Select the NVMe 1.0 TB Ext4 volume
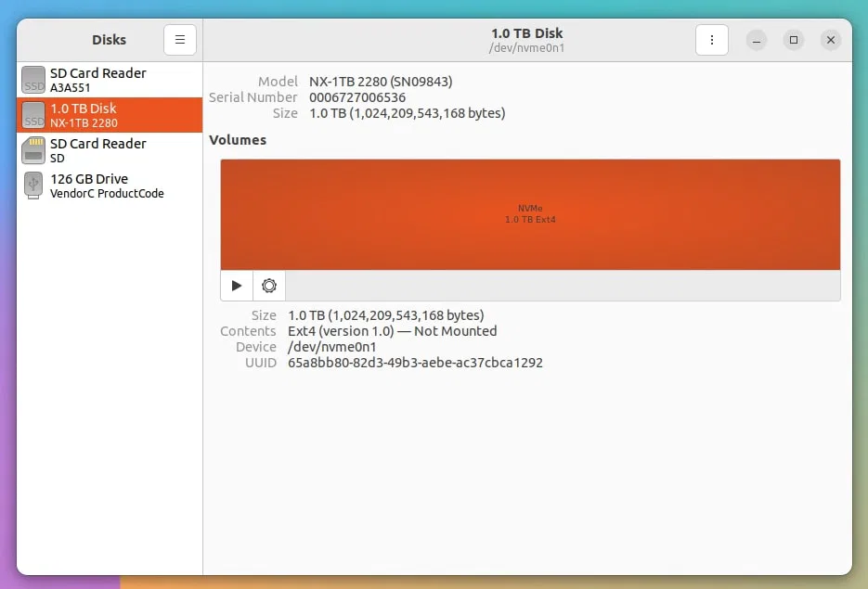This screenshot has height=589, width=868. click(530, 214)
